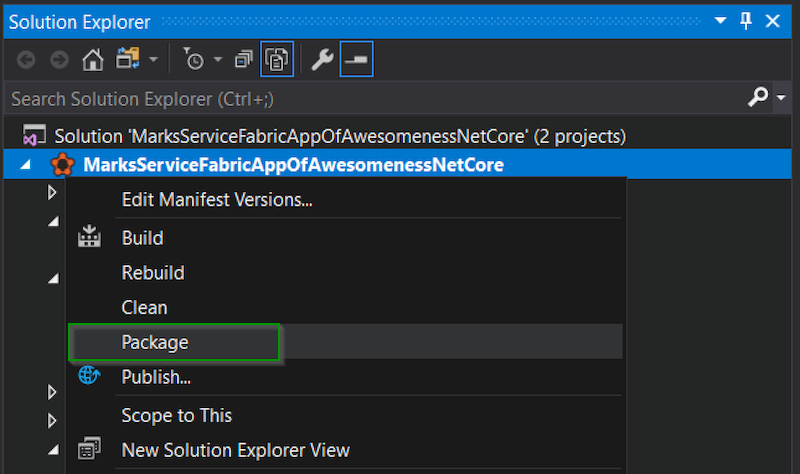800x474 pixels.
Task: Open the Switch Views dropdown arrow
Action: (153, 61)
